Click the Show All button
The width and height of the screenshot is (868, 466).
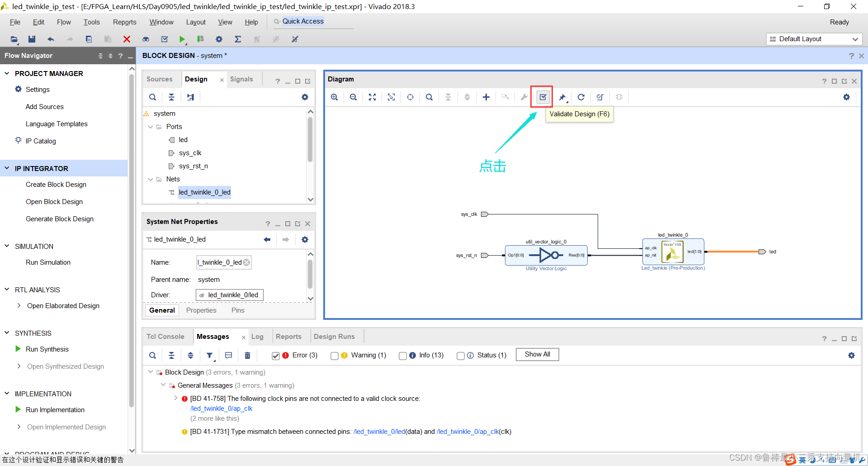[538, 354]
